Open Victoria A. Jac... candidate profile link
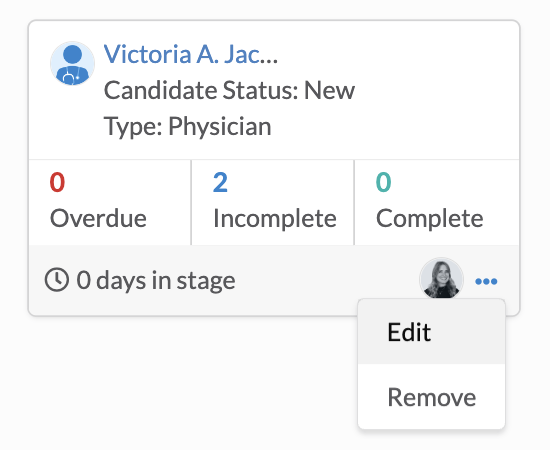This screenshot has width=550, height=450. [190, 54]
